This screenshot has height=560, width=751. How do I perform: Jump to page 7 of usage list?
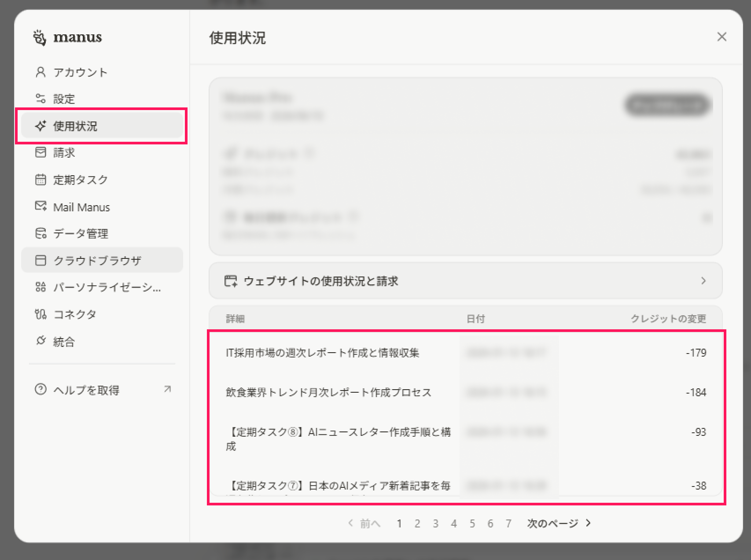[508, 523]
